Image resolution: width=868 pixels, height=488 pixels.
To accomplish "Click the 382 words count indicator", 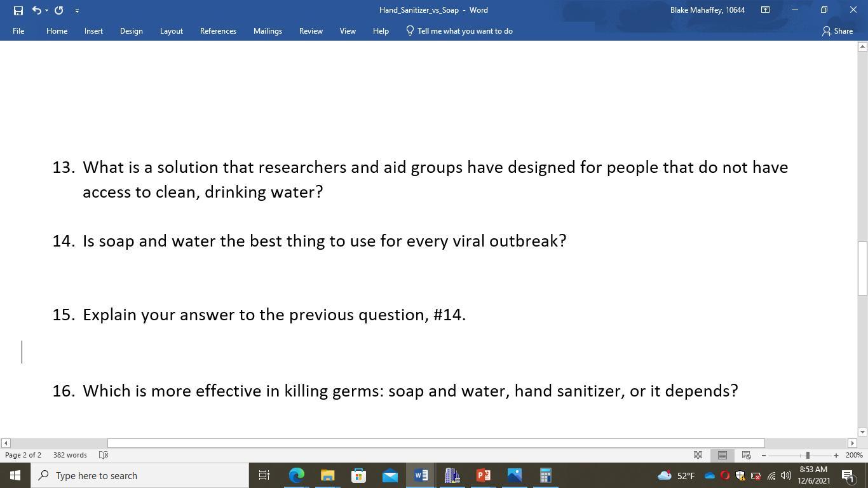I will point(70,455).
